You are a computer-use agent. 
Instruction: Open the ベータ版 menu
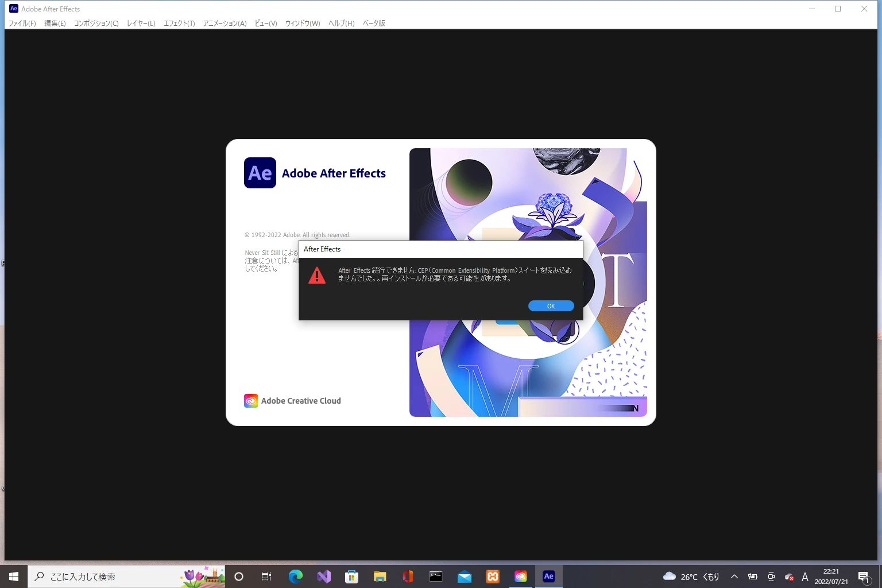(x=374, y=24)
